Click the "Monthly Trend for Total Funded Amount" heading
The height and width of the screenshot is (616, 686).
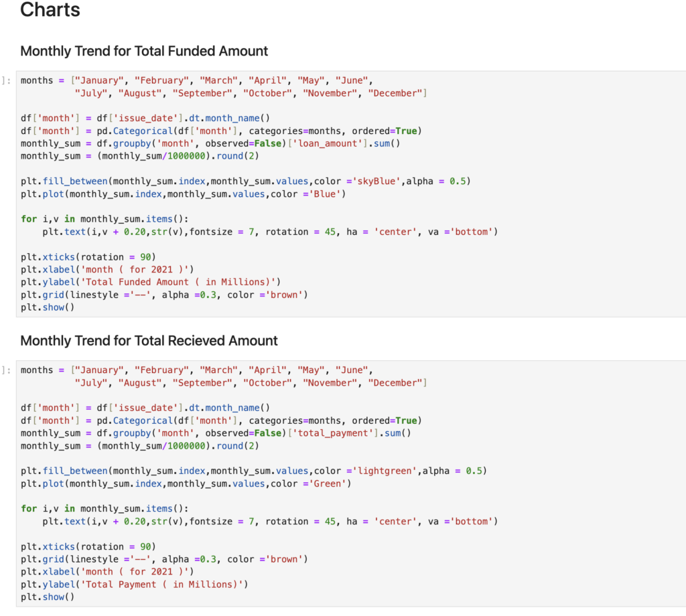click(144, 51)
